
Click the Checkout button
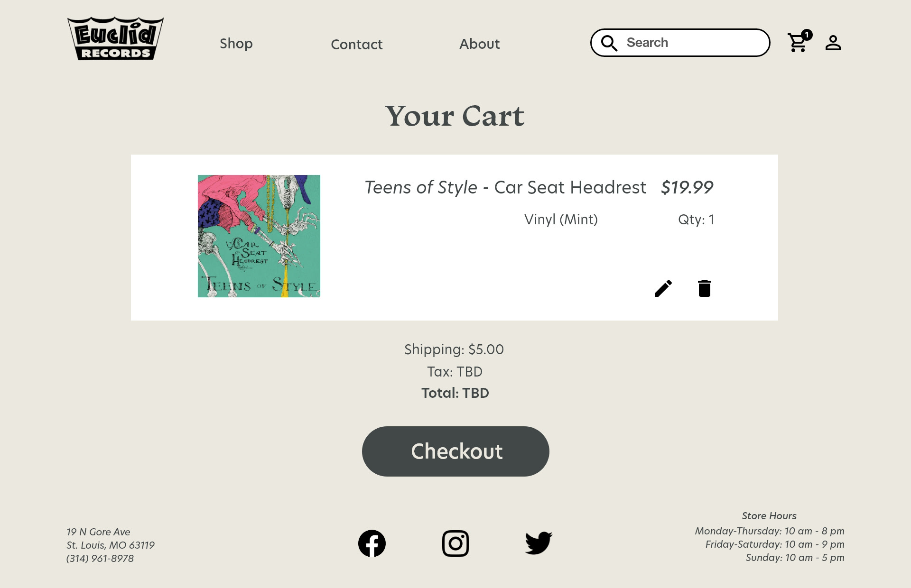pyautogui.click(x=455, y=451)
